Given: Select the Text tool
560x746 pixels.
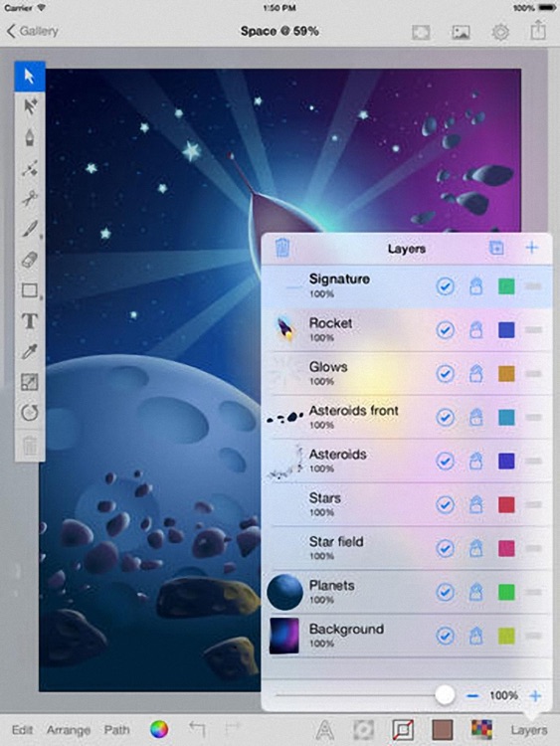Looking at the screenshot, I should [x=30, y=321].
